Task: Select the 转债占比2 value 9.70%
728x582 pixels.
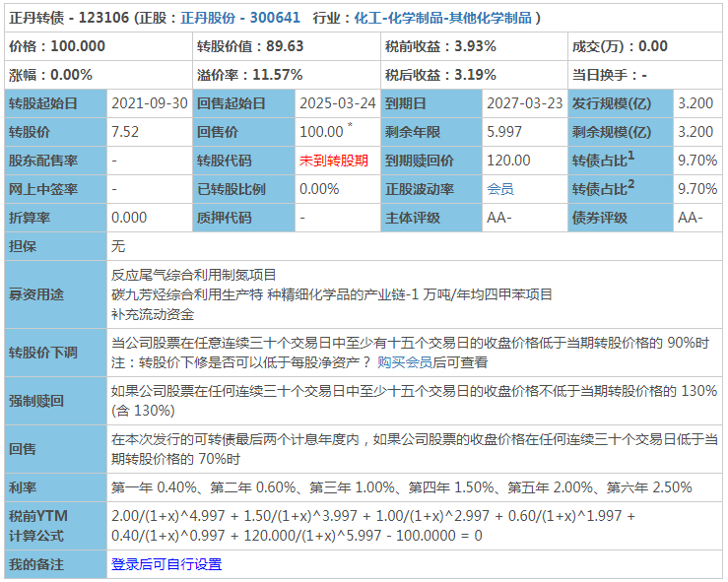Action: coord(697,189)
